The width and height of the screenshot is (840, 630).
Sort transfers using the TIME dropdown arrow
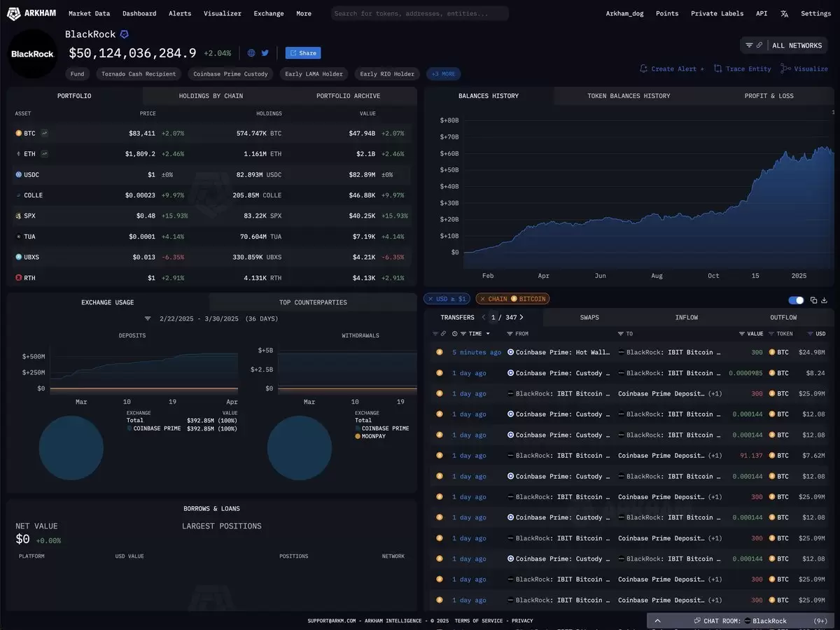pyautogui.click(x=488, y=334)
